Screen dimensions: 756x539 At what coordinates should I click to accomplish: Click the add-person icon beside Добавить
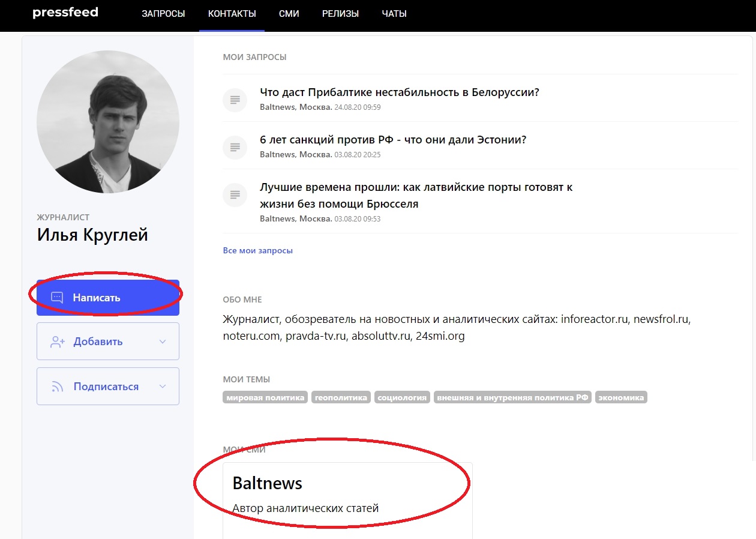[x=58, y=342]
